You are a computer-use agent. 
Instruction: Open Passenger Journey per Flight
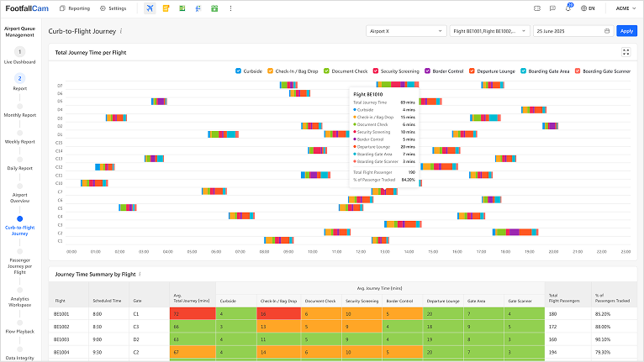point(19,266)
